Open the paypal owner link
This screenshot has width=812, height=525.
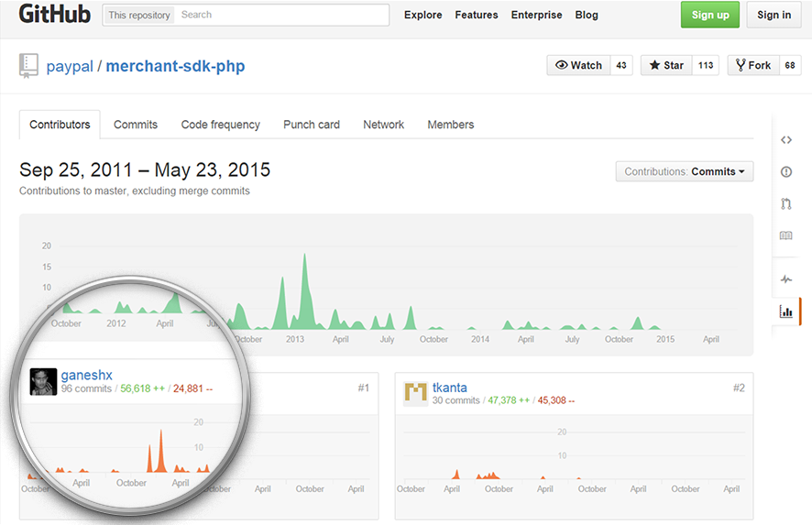(70, 66)
